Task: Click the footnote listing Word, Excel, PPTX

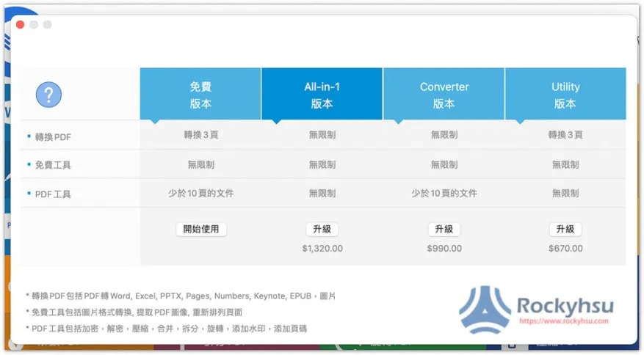Action: [180, 296]
